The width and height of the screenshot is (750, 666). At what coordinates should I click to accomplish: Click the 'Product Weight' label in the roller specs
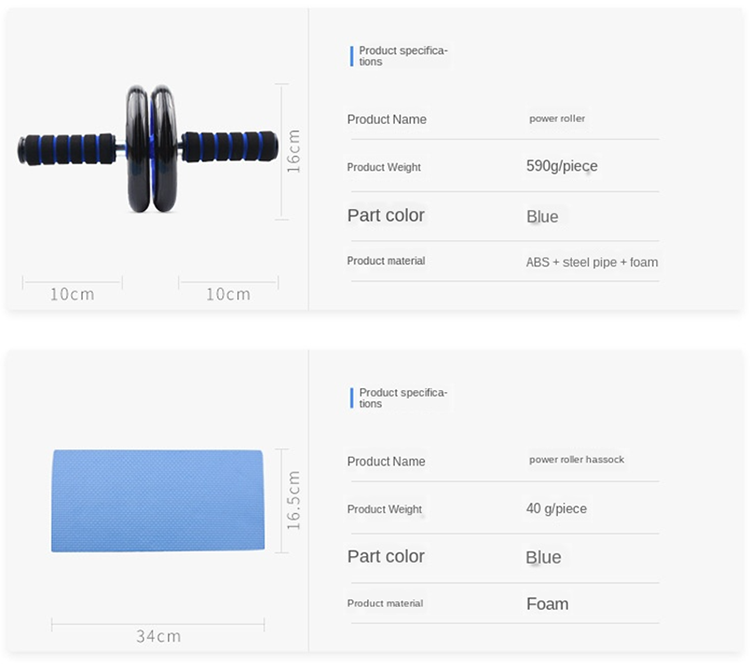tap(384, 167)
